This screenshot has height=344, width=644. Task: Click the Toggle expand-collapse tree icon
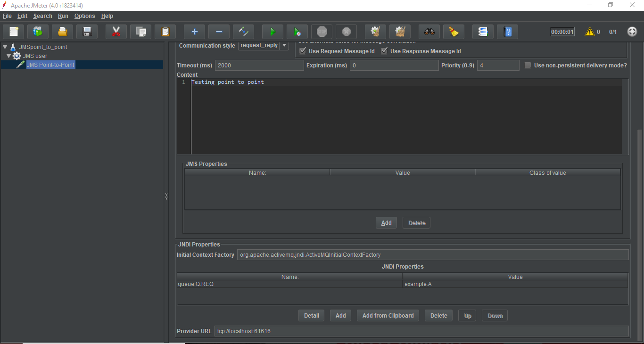(x=243, y=32)
